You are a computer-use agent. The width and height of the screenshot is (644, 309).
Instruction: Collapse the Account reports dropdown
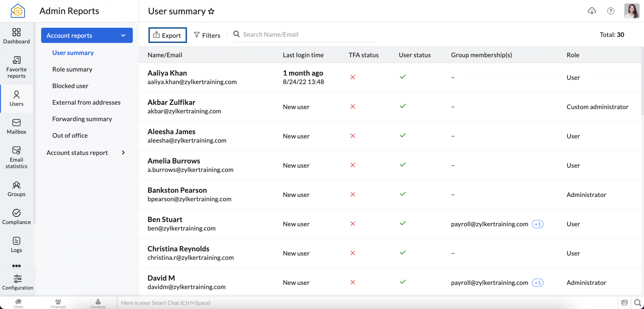click(x=123, y=36)
